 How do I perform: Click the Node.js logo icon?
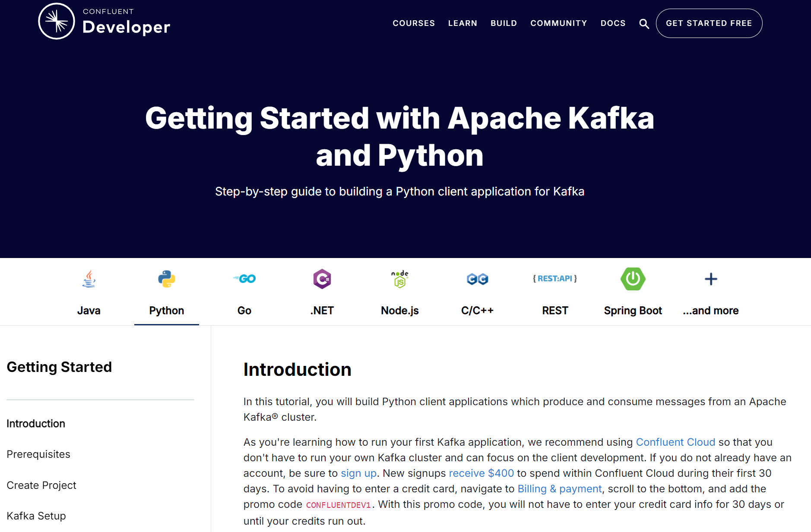[400, 279]
